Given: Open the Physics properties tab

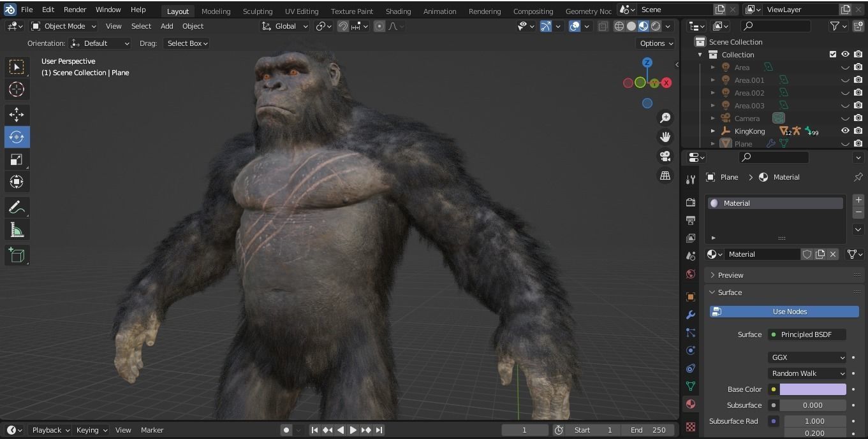Looking at the screenshot, I should [690, 350].
